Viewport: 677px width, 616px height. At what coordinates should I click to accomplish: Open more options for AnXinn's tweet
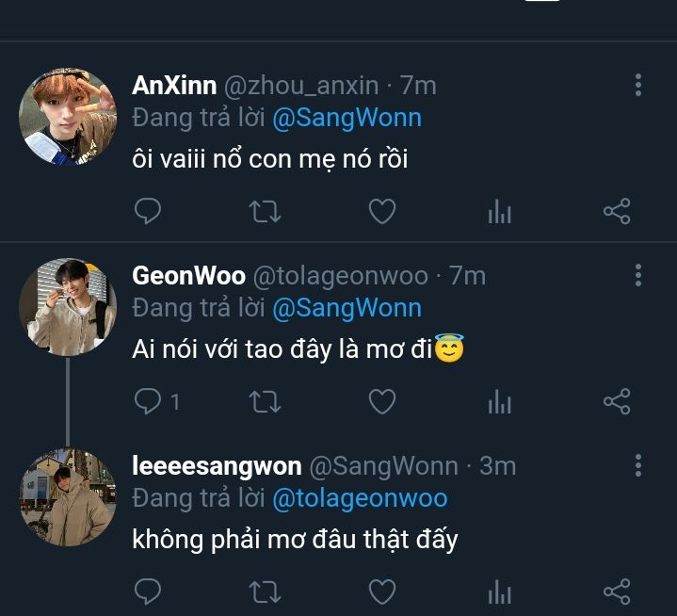point(638,87)
